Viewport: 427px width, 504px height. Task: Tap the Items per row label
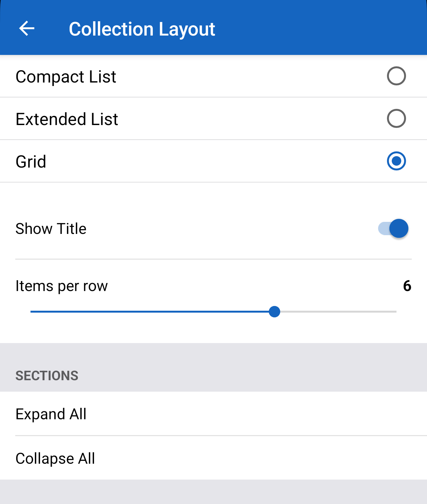62,286
